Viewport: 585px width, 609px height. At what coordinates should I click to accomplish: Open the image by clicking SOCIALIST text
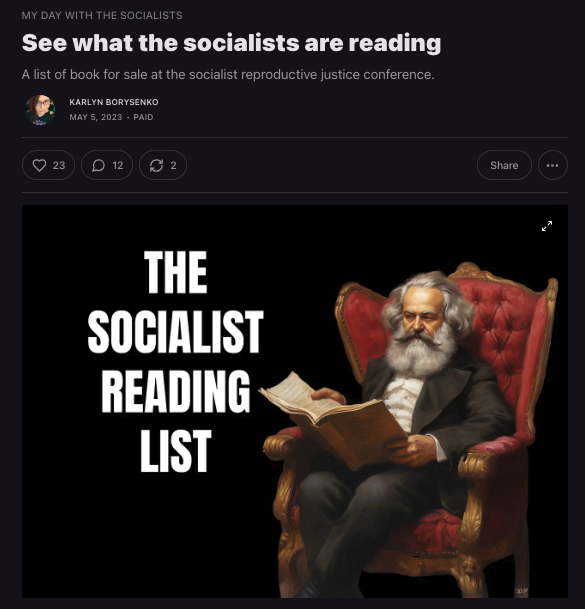point(176,331)
